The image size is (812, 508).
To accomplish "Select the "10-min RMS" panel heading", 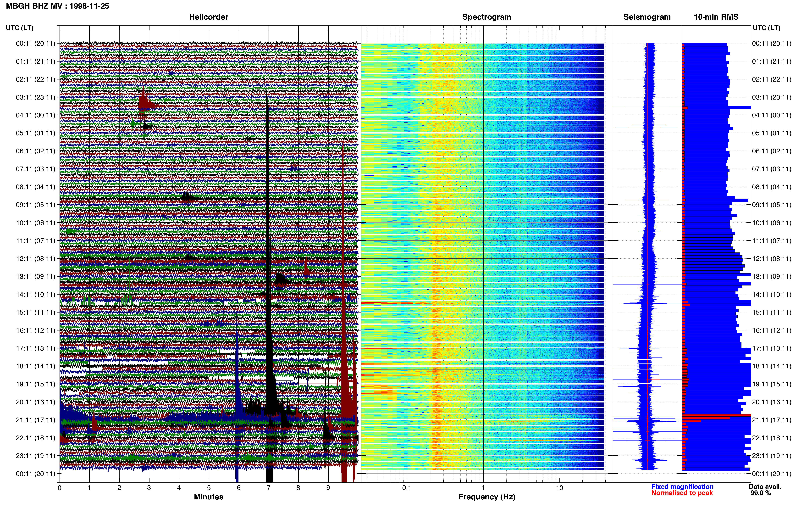I will (x=716, y=17).
